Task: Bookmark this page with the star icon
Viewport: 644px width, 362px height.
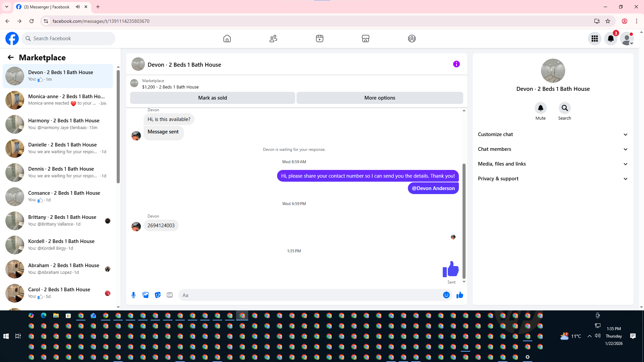Action: [x=608, y=21]
